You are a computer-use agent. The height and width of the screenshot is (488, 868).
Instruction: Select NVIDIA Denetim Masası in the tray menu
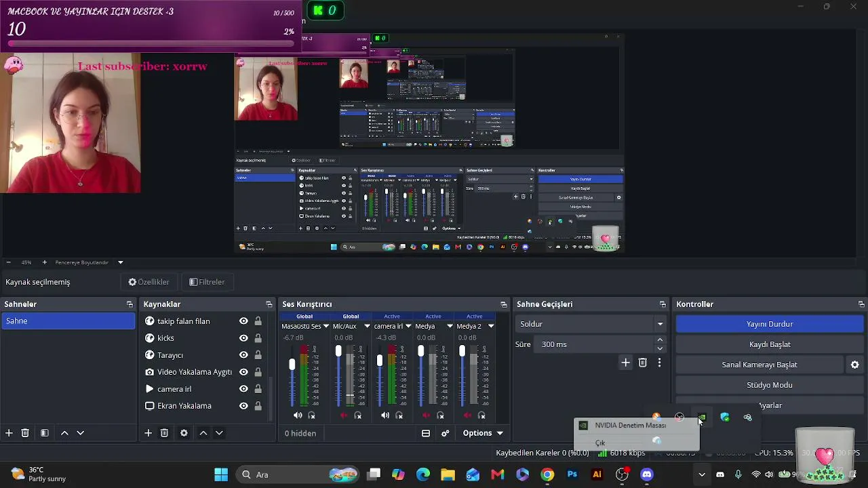pyautogui.click(x=631, y=426)
